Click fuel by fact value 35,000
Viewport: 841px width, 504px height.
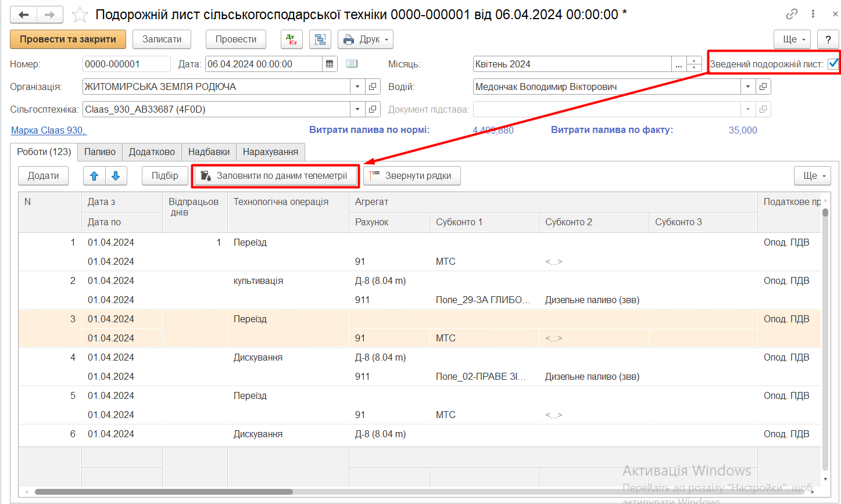pyautogui.click(x=743, y=130)
